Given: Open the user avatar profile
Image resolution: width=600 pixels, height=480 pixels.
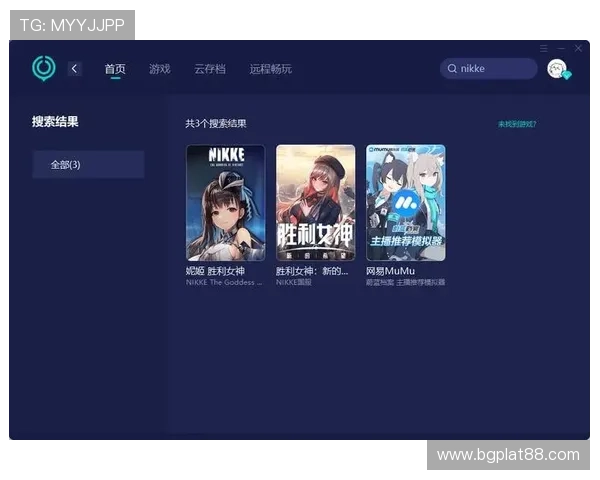Looking at the screenshot, I should tap(557, 69).
